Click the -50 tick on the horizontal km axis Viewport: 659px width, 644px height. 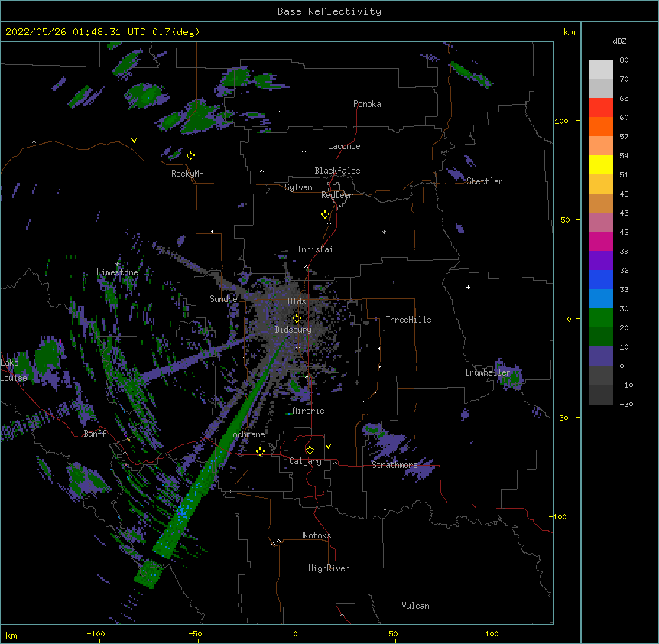(x=195, y=633)
